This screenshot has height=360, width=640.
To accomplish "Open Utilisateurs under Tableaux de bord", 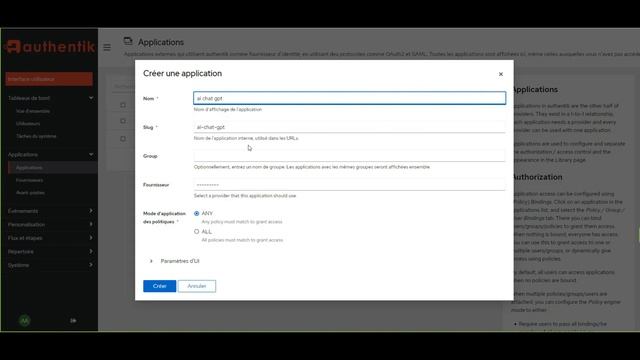I will 28,124.
